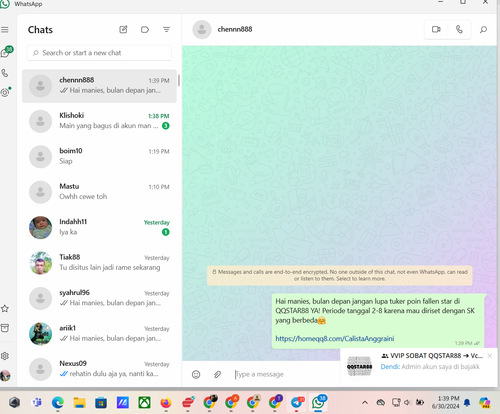Open the Tiak88 chat

99,263
